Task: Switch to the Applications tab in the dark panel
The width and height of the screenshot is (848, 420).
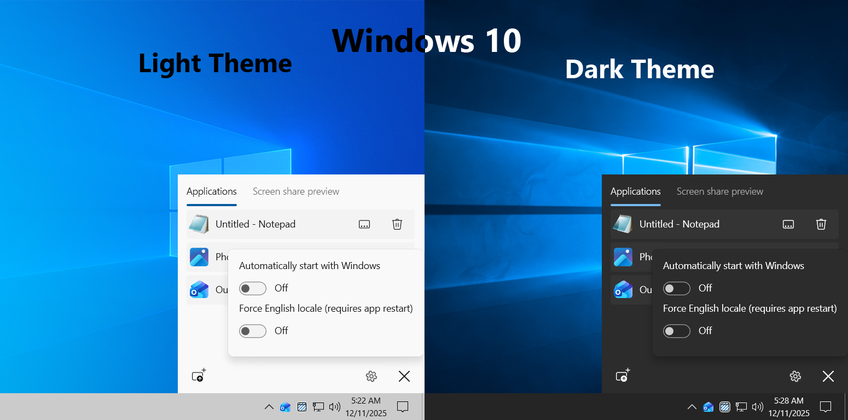Action: (635, 191)
